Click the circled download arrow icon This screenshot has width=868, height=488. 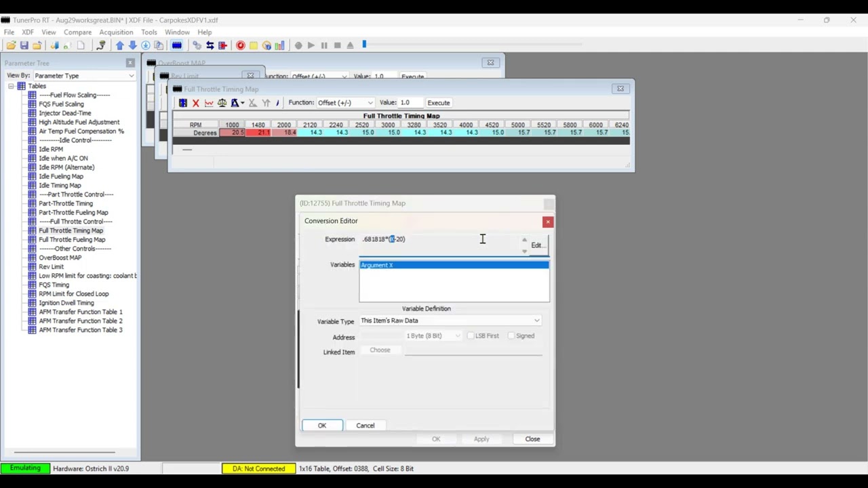pyautogui.click(x=145, y=45)
